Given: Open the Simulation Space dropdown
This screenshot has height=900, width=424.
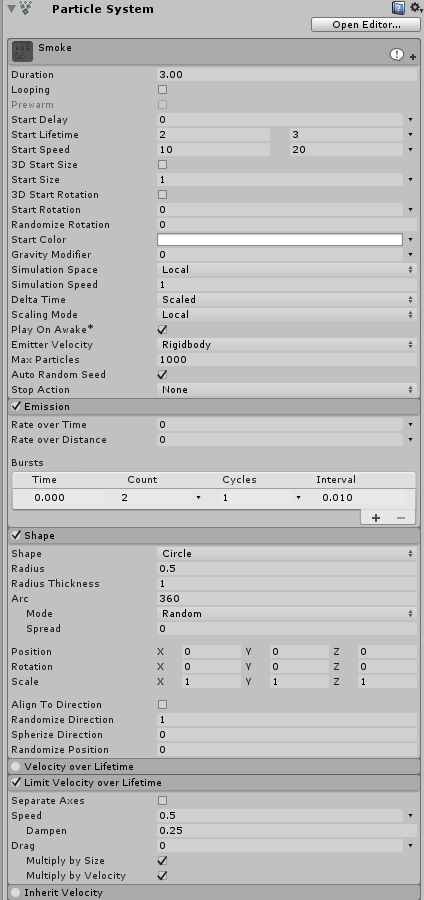Looking at the screenshot, I should pyautogui.click(x=287, y=270).
